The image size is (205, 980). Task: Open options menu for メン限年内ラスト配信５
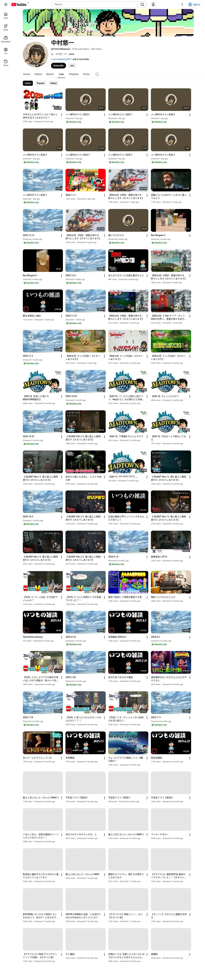pos(61,155)
